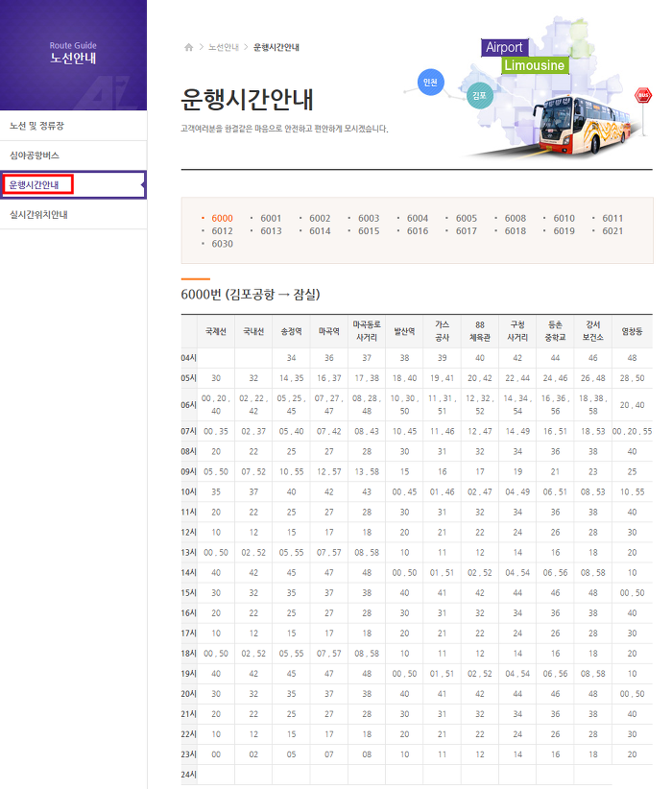Select route 6017 link

(467, 231)
